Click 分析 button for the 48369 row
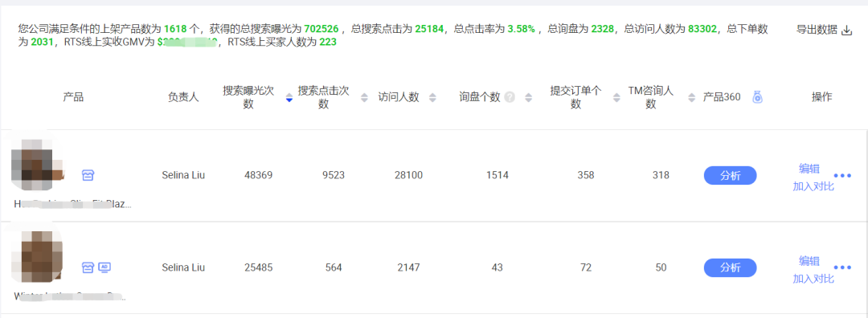868x318 pixels. pos(730,175)
